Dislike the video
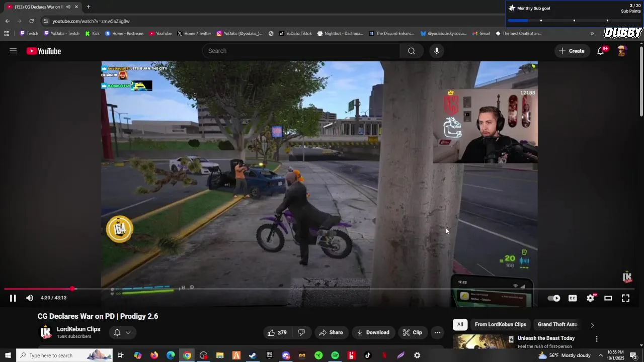This screenshot has width=644, height=362. point(301,332)
